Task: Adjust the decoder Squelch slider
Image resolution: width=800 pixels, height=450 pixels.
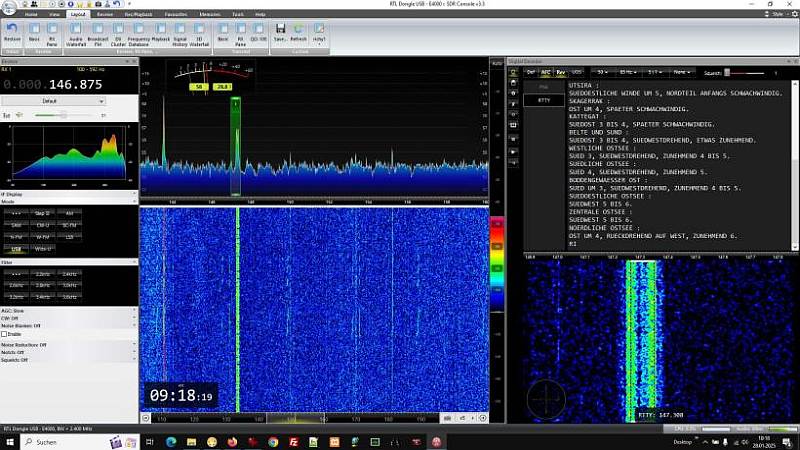Action: [x=744, y=73]
